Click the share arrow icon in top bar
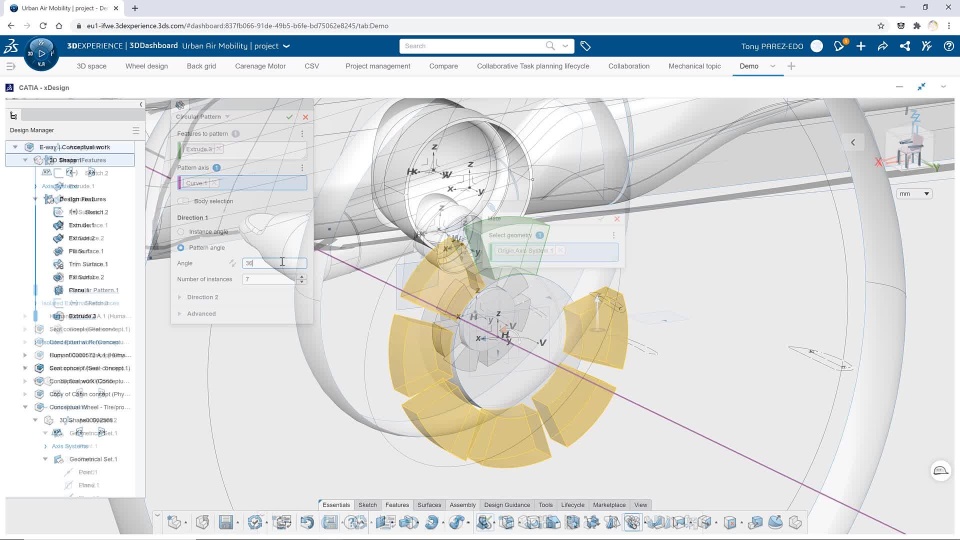The image size is (960, 540). pos(882,46)
